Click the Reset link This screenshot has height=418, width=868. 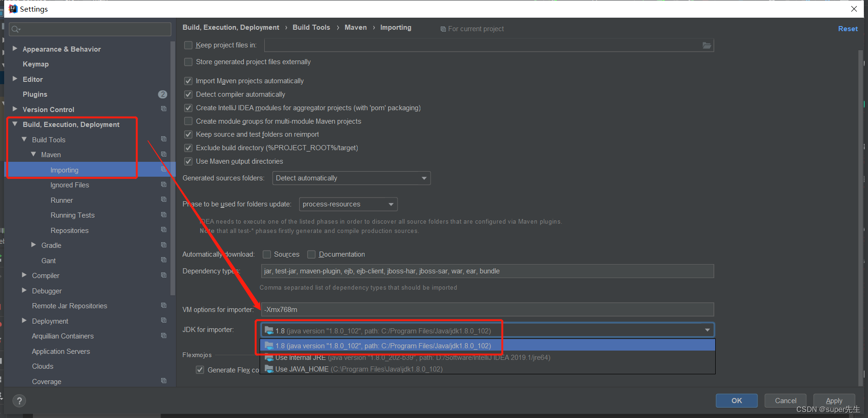point(848,29)
